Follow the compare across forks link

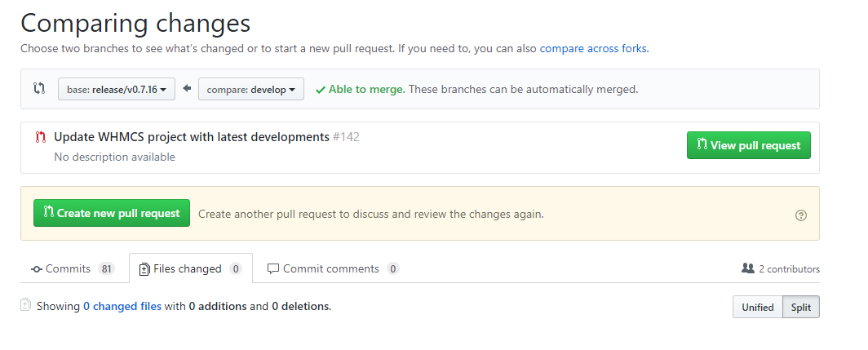tap(592, 48)
